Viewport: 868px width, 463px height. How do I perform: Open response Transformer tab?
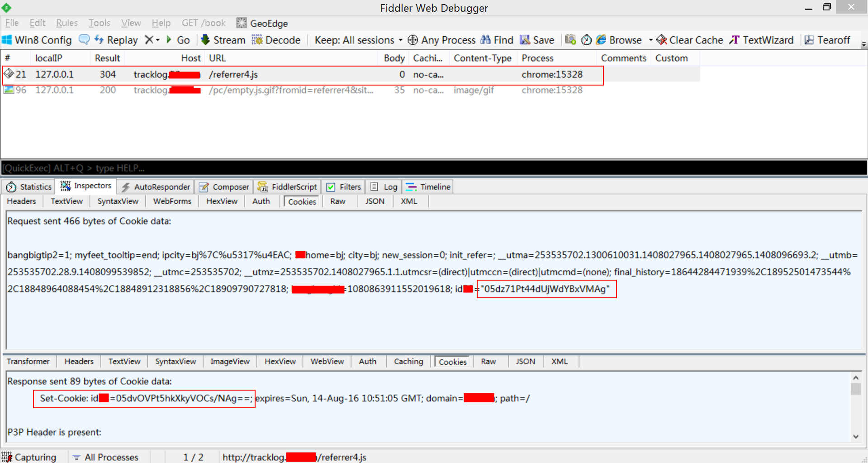(x=28, y=362)
